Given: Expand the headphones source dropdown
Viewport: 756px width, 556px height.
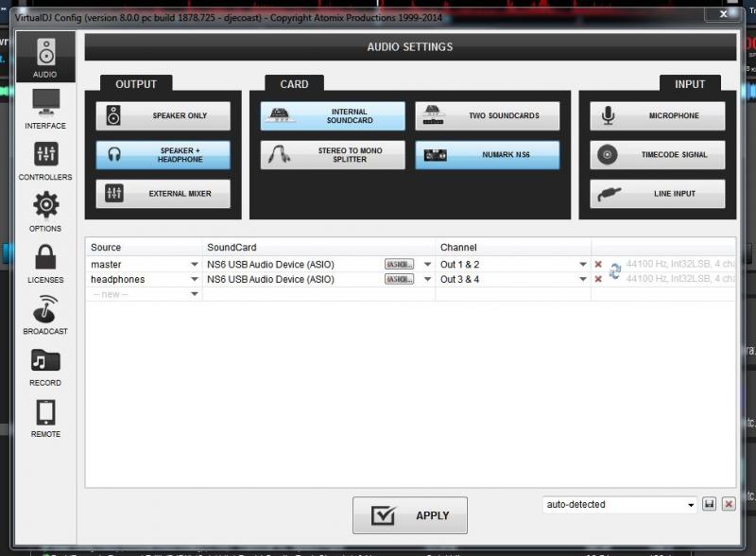Looking at the screenshot, I should [195, 280].
